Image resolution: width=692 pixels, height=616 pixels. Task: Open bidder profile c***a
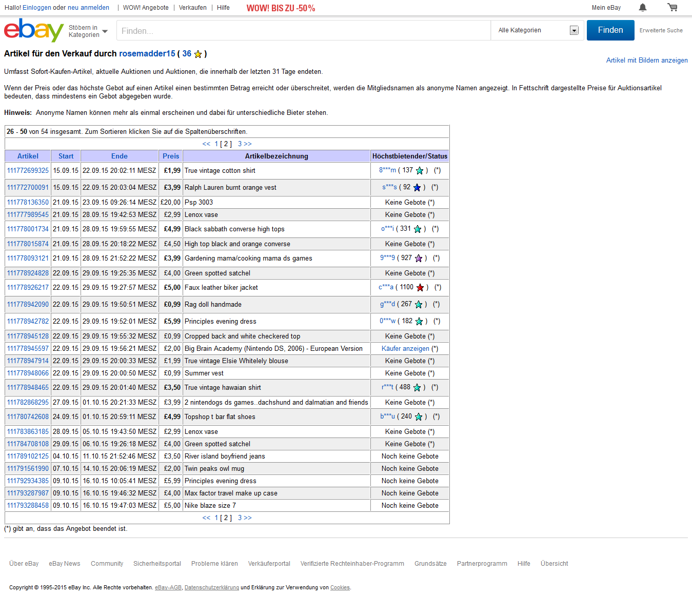[386, 287]
